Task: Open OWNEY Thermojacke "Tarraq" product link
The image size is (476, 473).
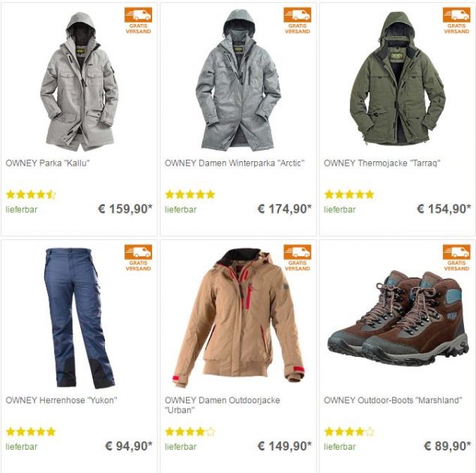Action: (x=382, y=163)
